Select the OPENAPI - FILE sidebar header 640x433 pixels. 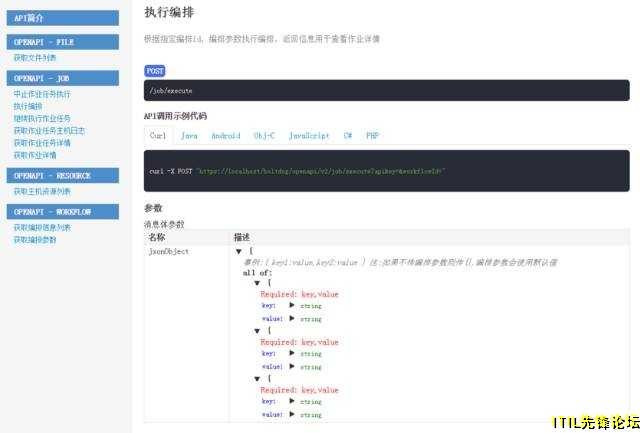pyautogui.click(x=63, y=42)
